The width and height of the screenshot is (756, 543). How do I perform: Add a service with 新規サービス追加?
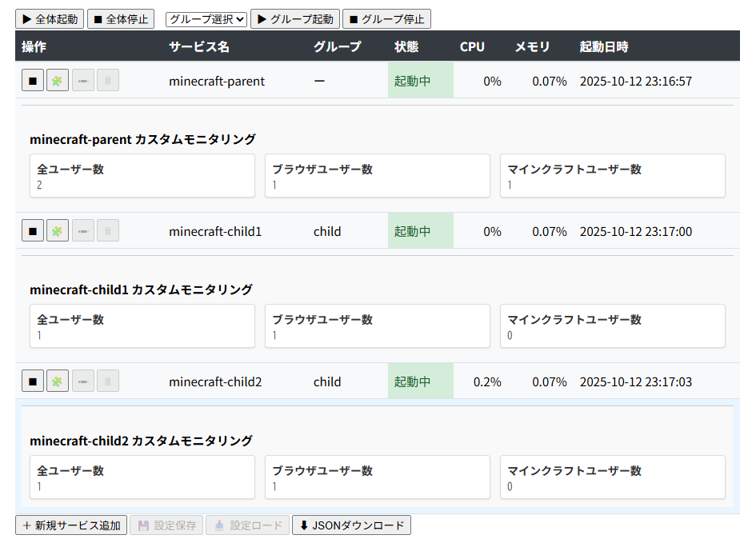click(x=70, y=525)
